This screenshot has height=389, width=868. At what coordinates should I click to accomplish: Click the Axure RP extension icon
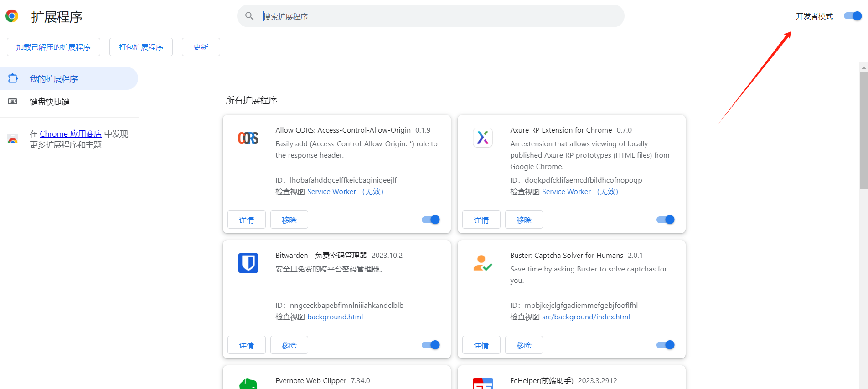pos(483,138)
